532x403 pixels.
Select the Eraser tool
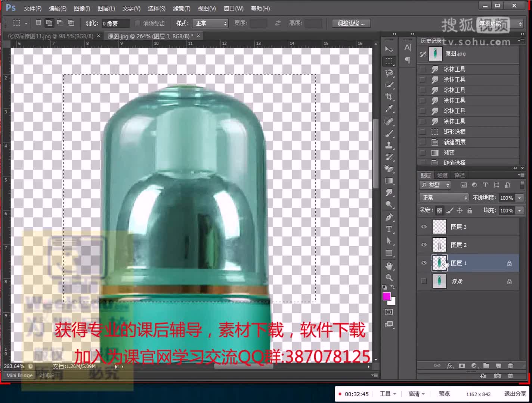pos(389,169)
